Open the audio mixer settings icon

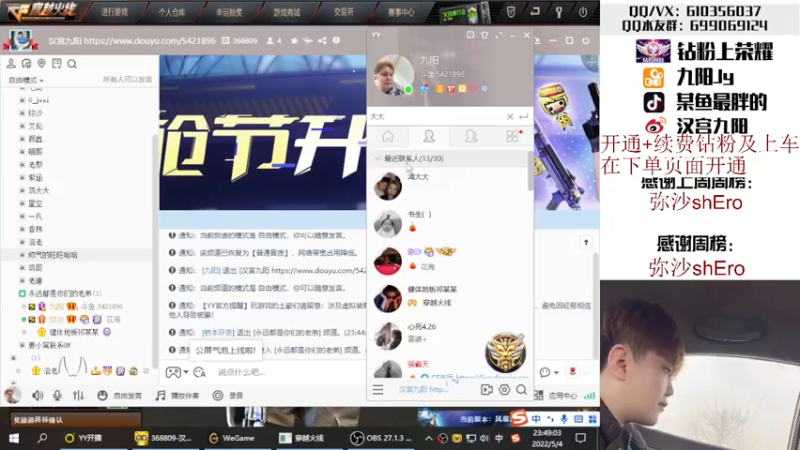click(78, 395)
